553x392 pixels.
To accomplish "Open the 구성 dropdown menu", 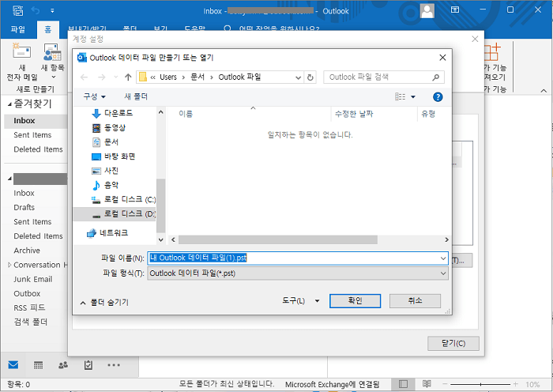I will [x=94, y=96].
